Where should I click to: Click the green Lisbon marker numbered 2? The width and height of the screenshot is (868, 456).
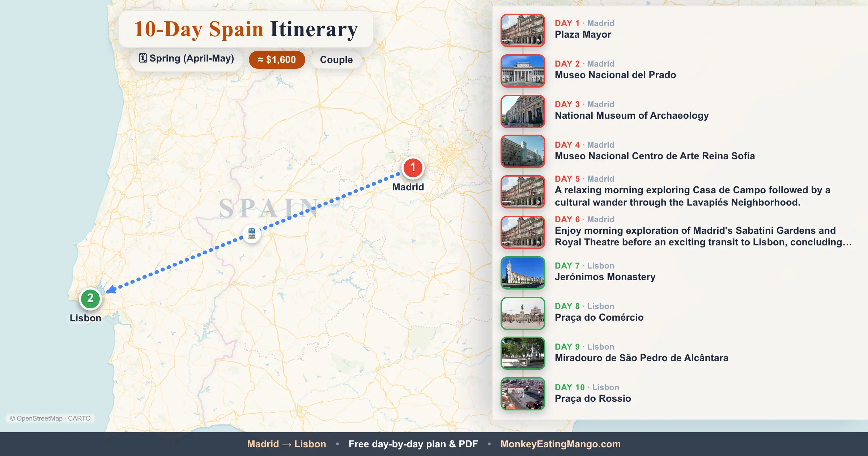point(90,299)
